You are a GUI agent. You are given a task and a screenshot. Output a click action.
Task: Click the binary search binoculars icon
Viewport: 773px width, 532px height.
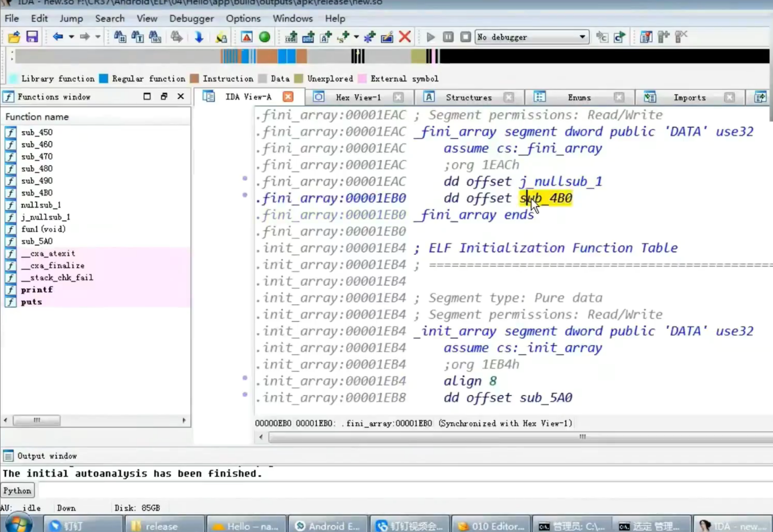pos(155,37)
